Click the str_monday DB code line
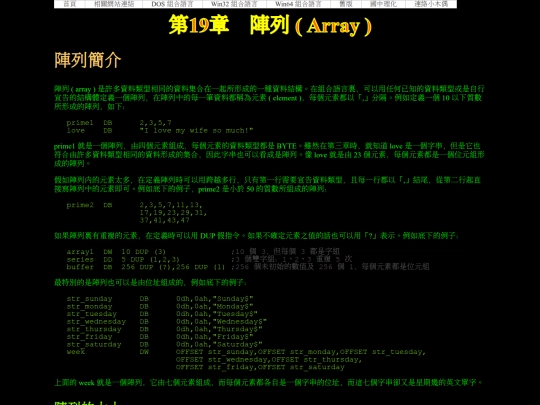 click(x=160, y=306)
